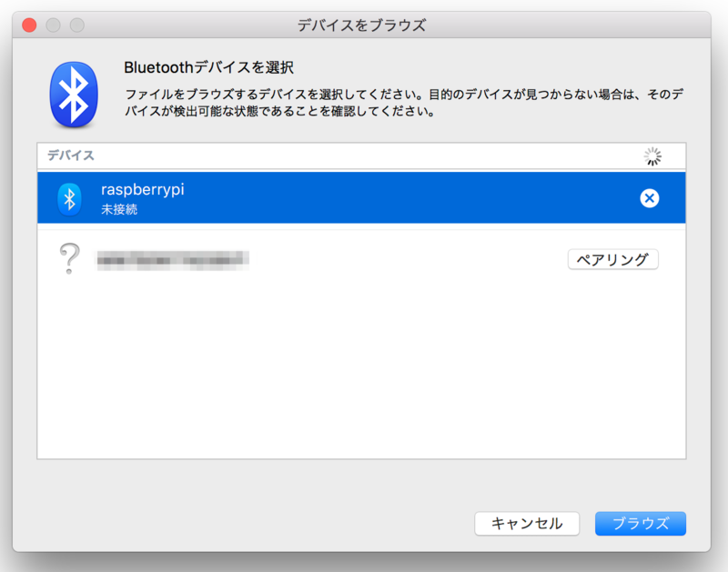
Task: Click the デバイス column header
Action: pos(71,156)
